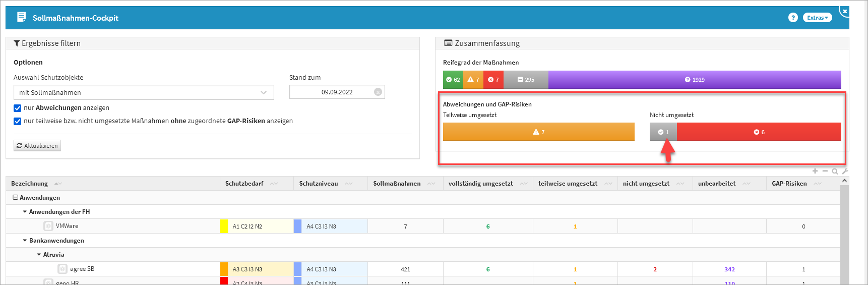Image resolution: width=868 pixels, height=285 pixels.
Task: Click the plus icon above the table
Action: click(815, 171)
